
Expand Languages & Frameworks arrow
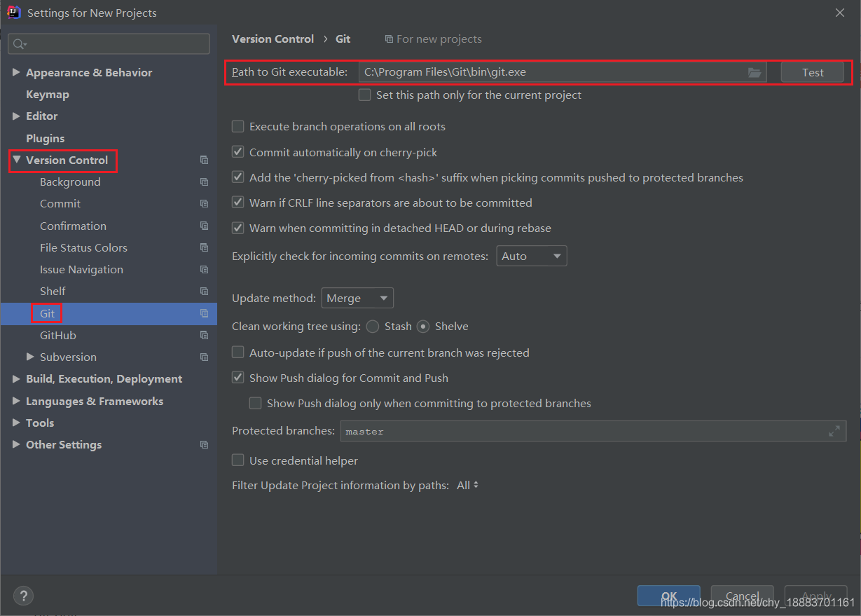(x=16, y=401)
